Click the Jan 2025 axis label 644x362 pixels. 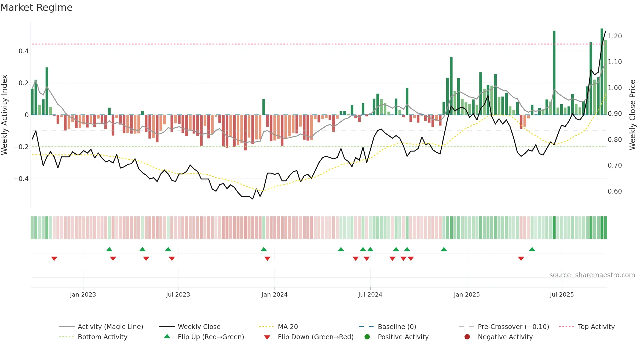[x=467, y=294]
